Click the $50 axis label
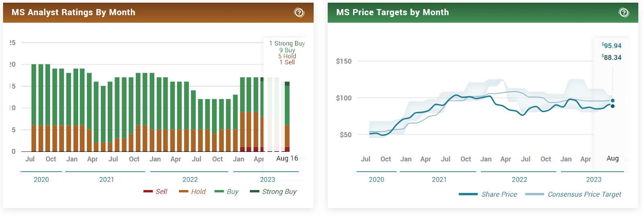This screenshot has height=216, width=644. pyautogui.click(x=346, y=135)
